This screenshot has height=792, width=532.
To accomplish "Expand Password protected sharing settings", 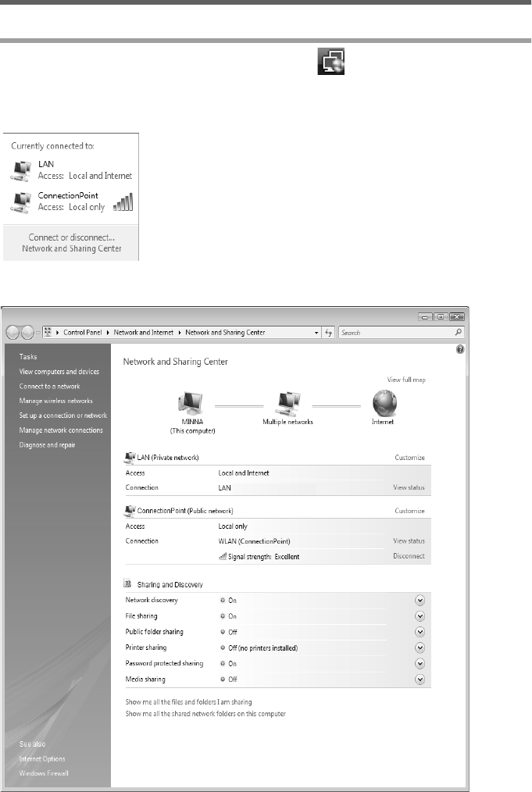I will pos(420,664).
